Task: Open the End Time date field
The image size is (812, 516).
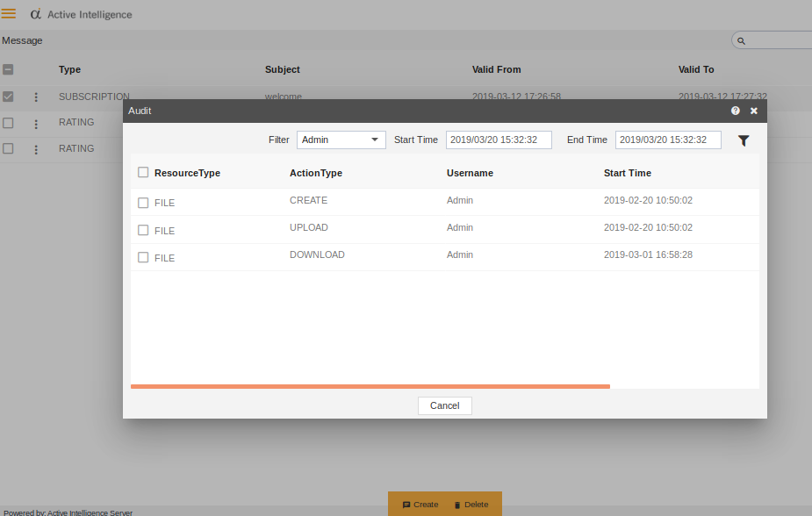Action: pos(667,140)
